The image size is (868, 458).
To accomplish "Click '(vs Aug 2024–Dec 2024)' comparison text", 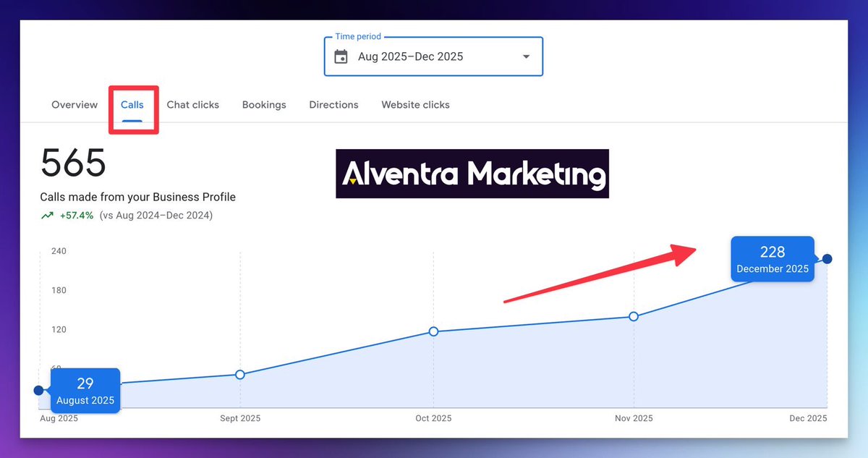I will 156,216.
